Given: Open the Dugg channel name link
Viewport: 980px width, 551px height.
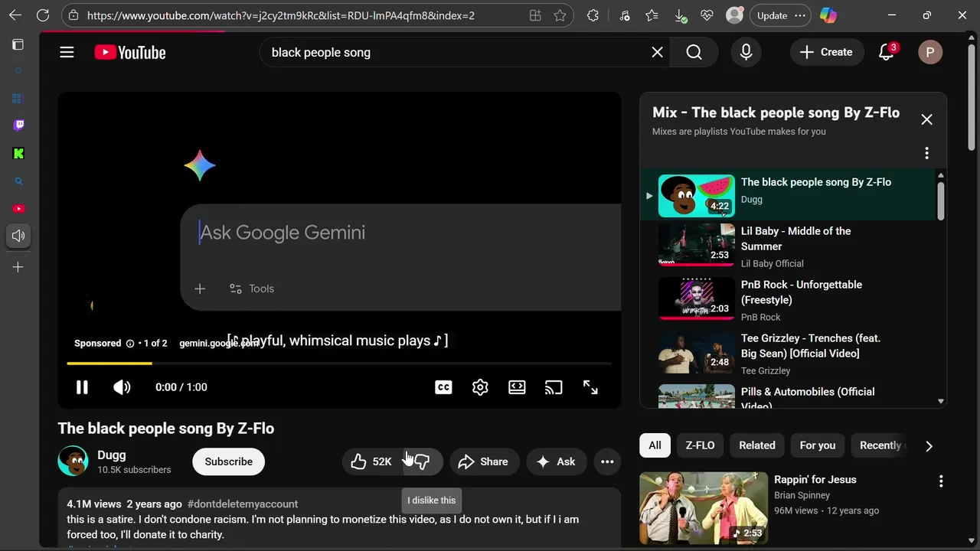Looking at the screenshot, I should pyautogui.click(x=112, y=455).
